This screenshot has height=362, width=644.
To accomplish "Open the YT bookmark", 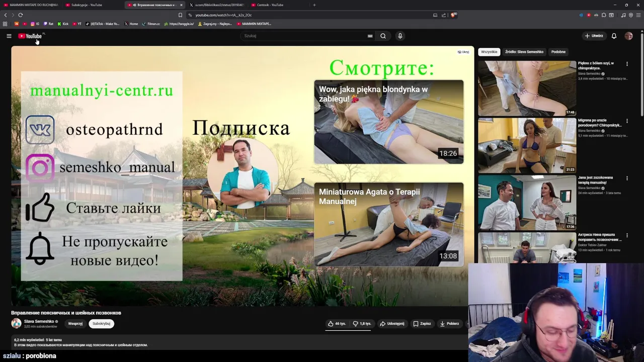I will pyautogui.click(x=77, y=24).
